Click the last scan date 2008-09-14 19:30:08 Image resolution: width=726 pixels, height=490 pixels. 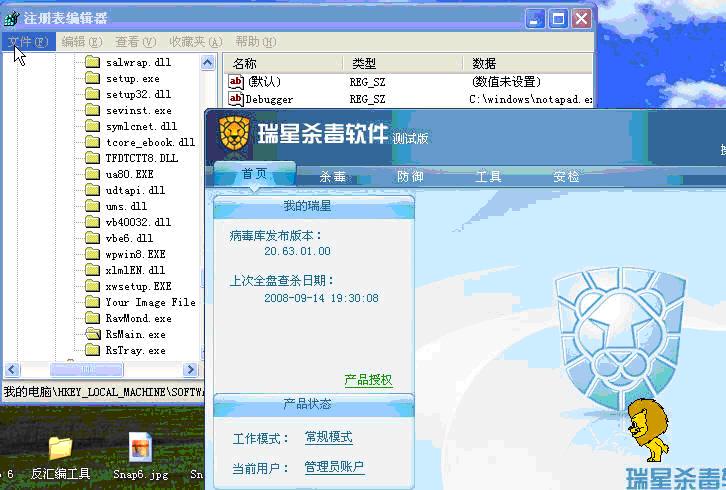(321, 298)
